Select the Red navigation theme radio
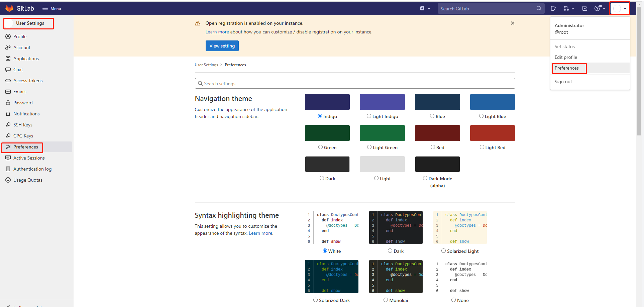The image size is (644, 307). pyautogui.click(x=433, y=147)
